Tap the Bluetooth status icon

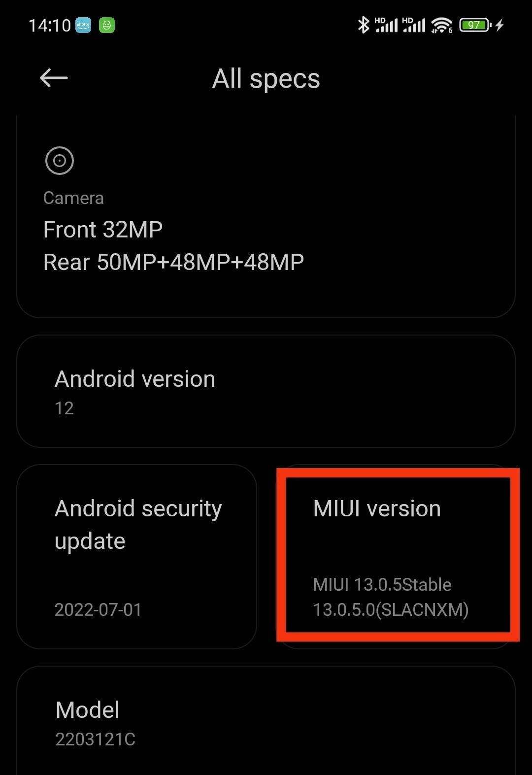[x=364, y=25]
